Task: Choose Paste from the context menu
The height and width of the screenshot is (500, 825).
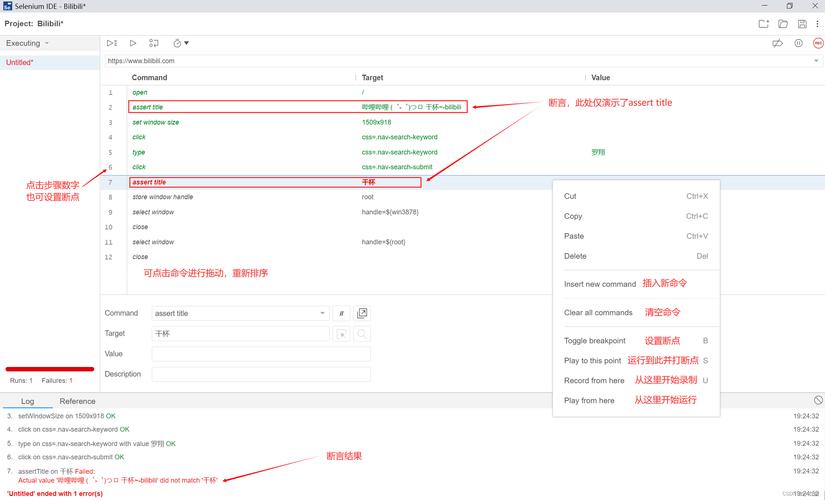Action: point(636,236)
